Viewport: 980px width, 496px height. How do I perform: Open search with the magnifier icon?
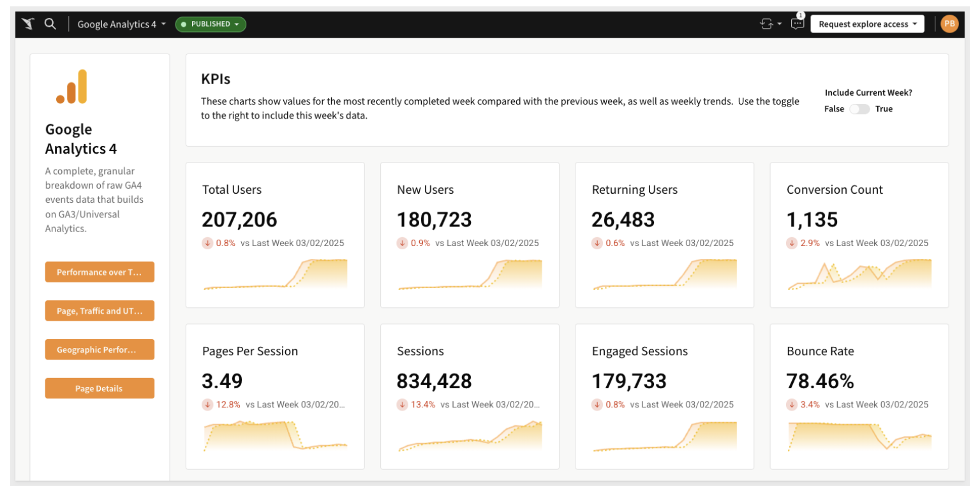tap(50, 24)
